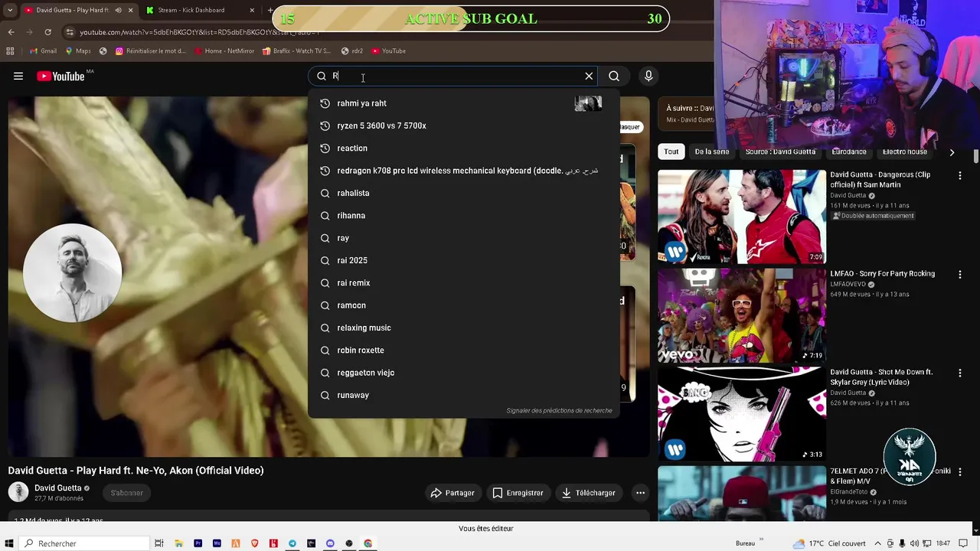Select suggestion 'ryzen 5 3600 vs 7 5700x'

[x=463, y=126]
